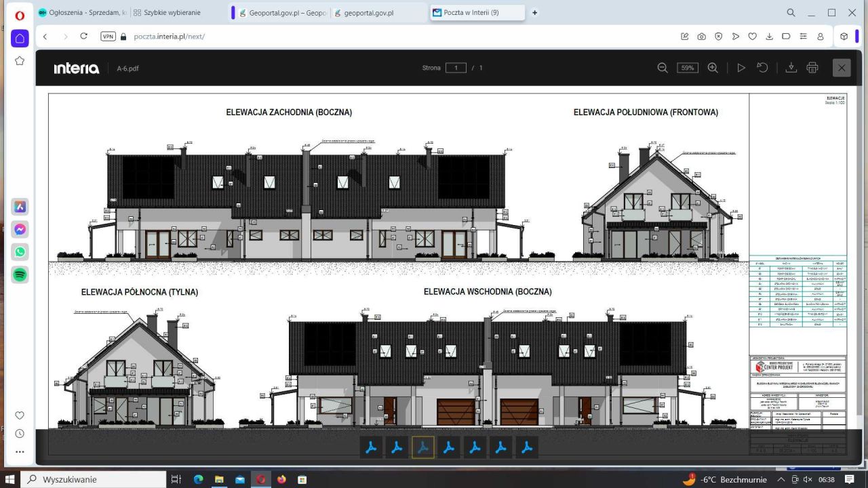Screen dimensions: 868x488
Task: Click the Interia logo in viewer
Action: pos(77,68)
